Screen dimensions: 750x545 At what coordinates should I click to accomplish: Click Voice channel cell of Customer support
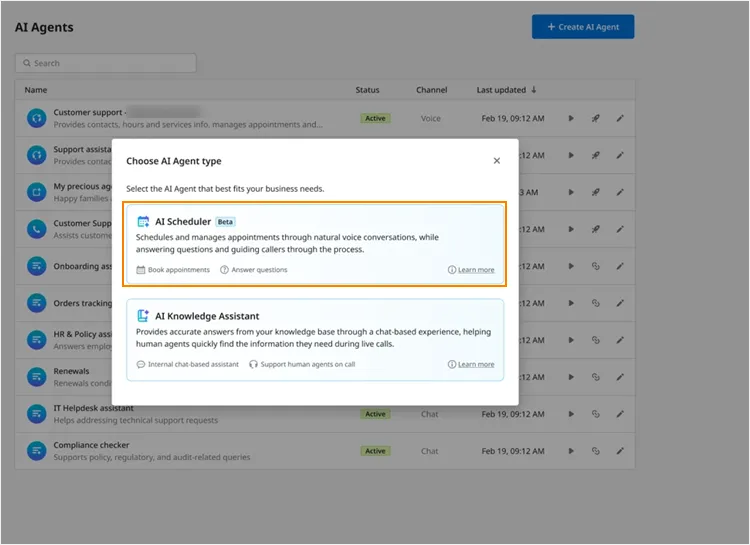[430, 118]
